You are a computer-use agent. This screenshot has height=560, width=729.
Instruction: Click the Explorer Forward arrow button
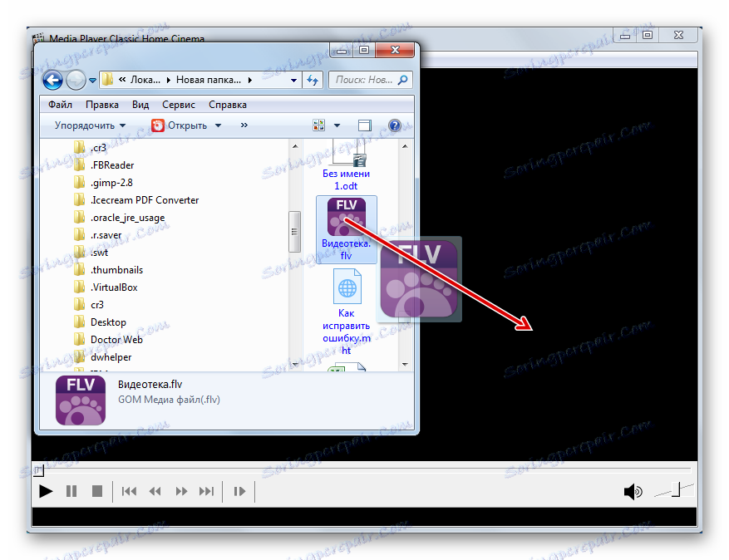click(x=76, y=81)
